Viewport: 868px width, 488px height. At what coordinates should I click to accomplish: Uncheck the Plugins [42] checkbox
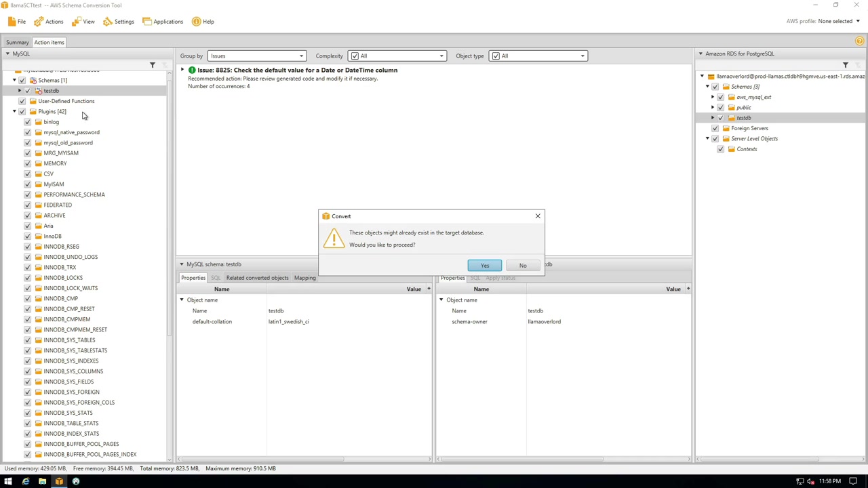pos(22,111)
